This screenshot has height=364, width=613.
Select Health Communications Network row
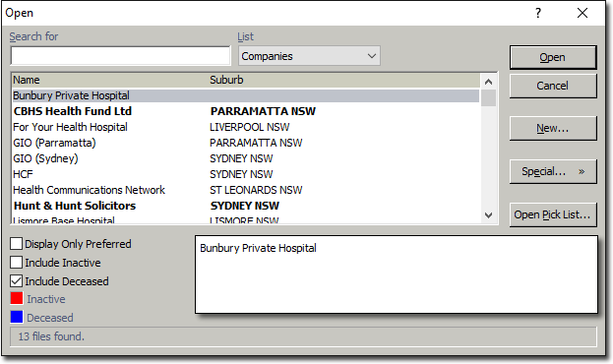pos(246,190)
